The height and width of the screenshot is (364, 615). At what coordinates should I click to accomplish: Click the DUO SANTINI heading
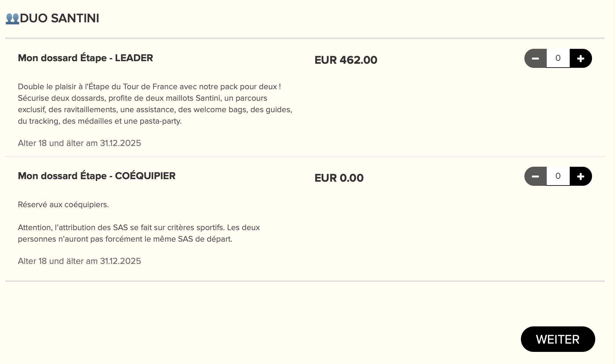tap(59, 18)
